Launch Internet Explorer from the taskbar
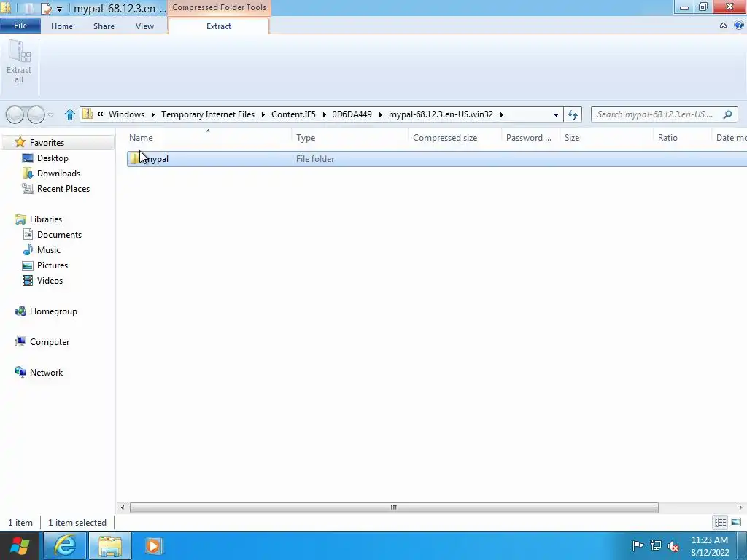Viewport: 747px width, 560px height. (x=65, y=545)
